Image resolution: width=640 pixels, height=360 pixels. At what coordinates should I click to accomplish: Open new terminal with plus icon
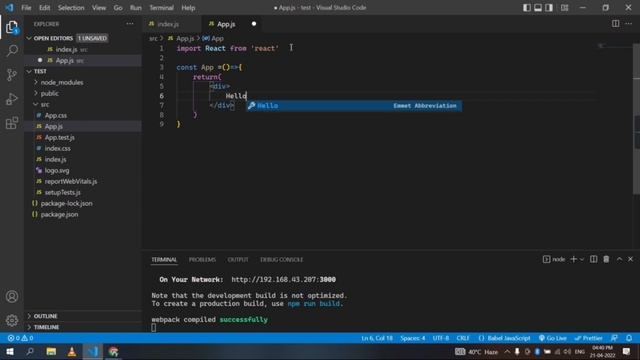tap(573, 259)
